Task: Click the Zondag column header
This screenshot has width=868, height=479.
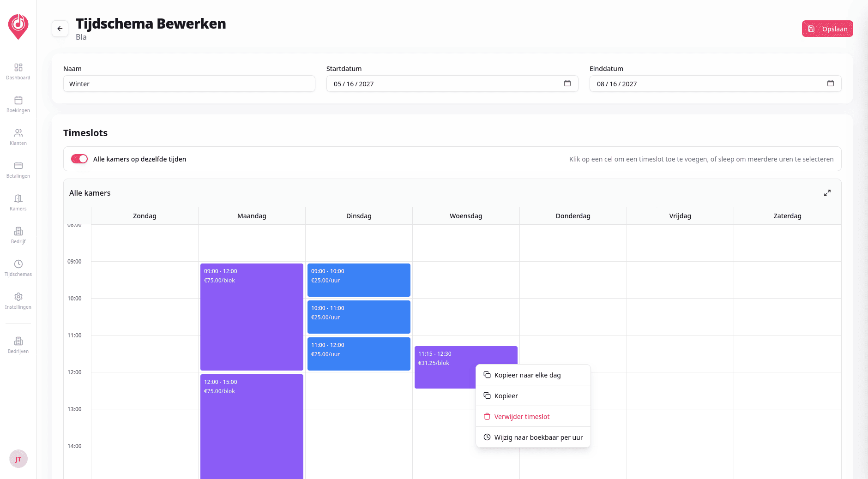Action: [145, 216]
